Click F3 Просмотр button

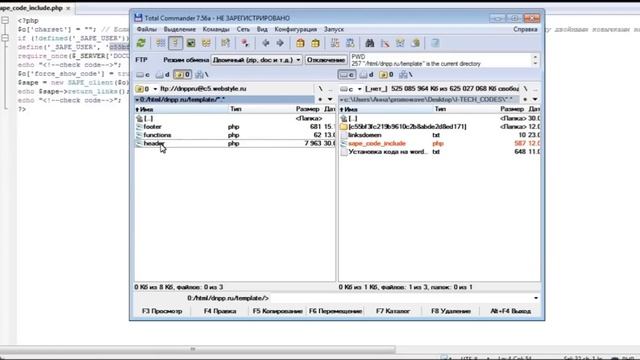[x=162, y=311]
